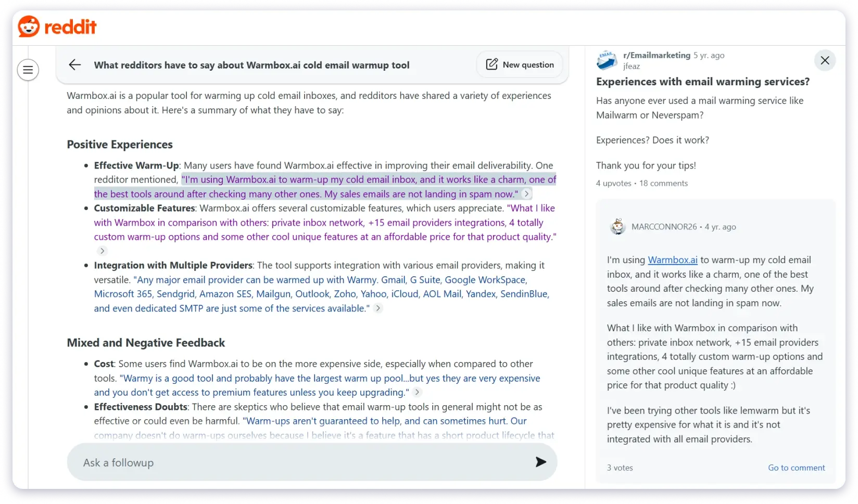Expand source chevron after 'services available' quote
The image size is (858, 504).
point(378,308)
